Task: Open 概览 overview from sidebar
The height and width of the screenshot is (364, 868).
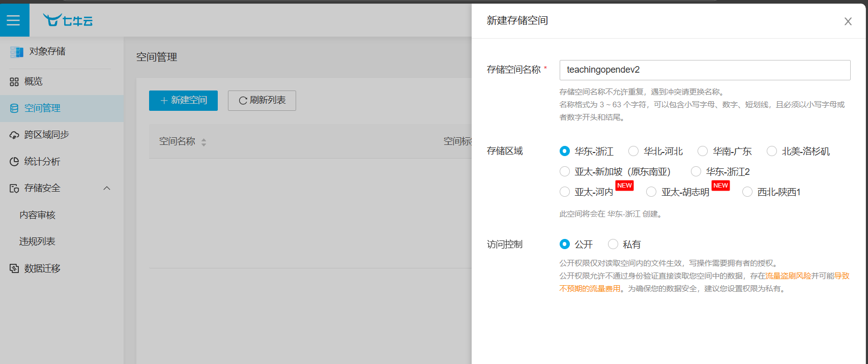Action: (x=34, y=81)
